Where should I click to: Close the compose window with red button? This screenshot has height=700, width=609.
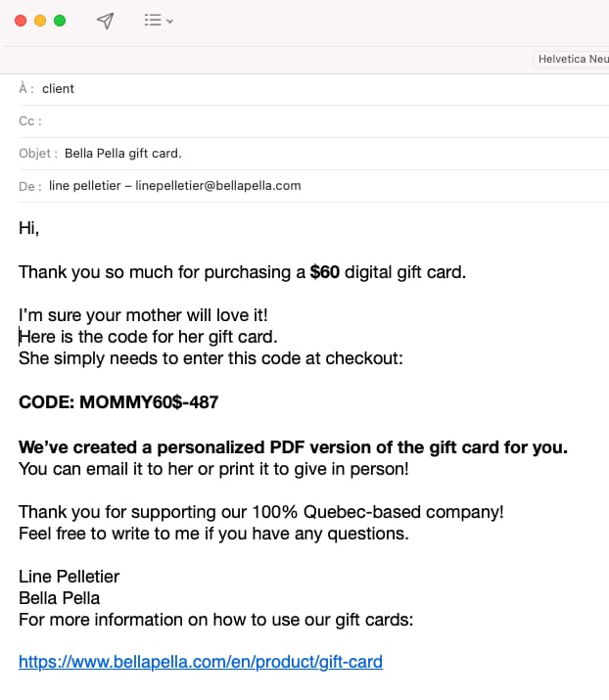pos(21,21)
